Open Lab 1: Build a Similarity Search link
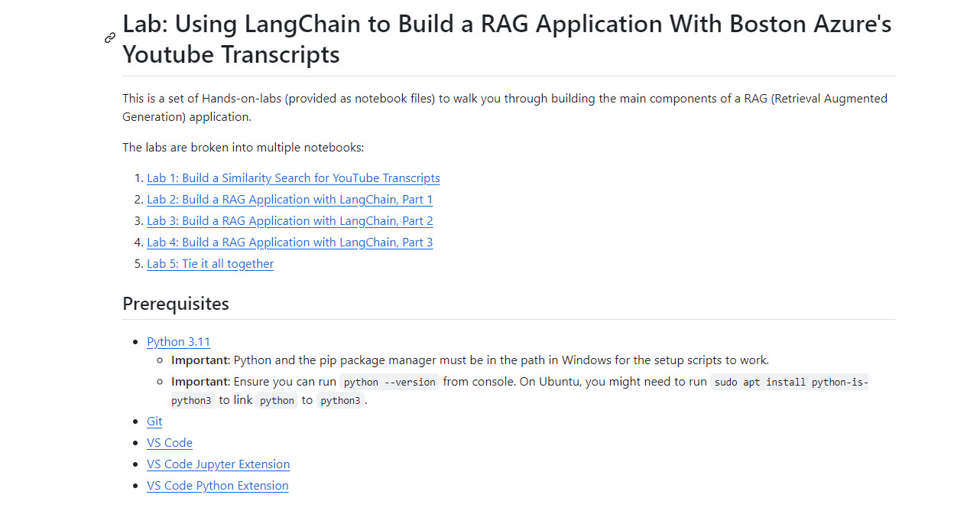Screen dimensions: 980x508 [x=294, y=178]
